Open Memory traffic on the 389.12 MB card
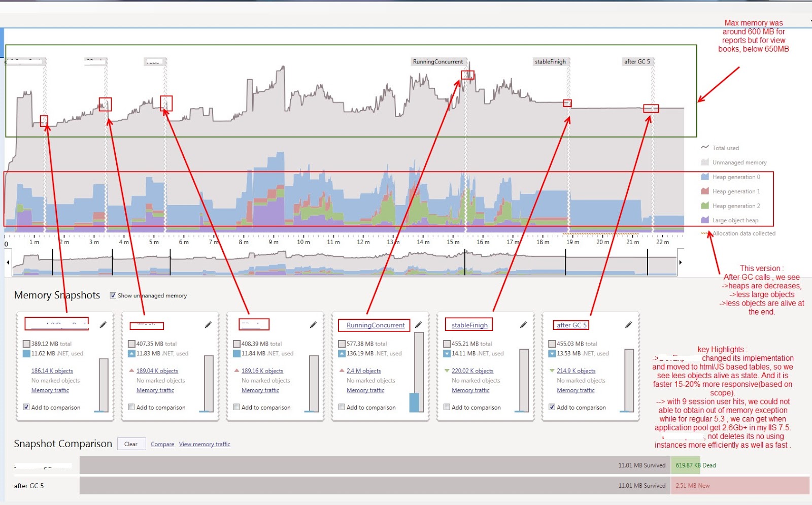 tap(50, 390)
